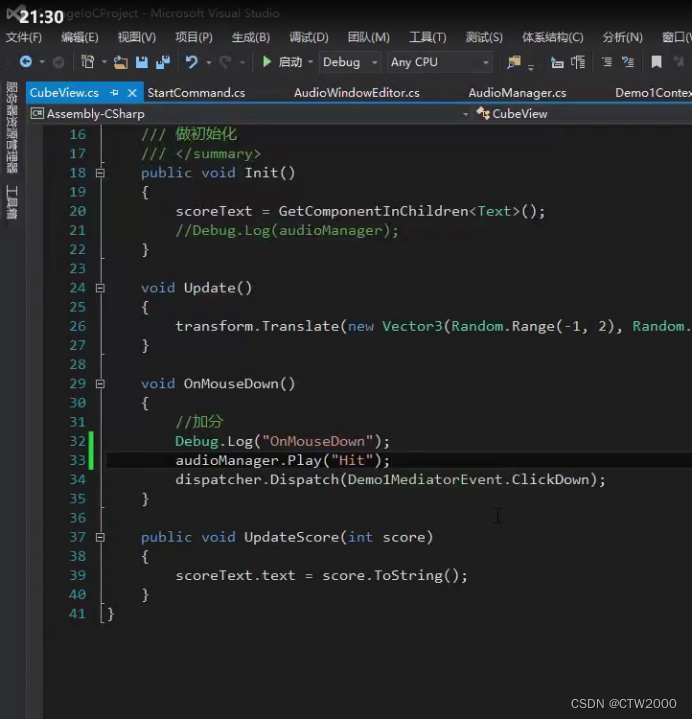Image resolution: width=693 pixels, height=719 pixels.
Task: Uncomment the selected lines icon
Action: pyautogui.click(x=627, y=61)
